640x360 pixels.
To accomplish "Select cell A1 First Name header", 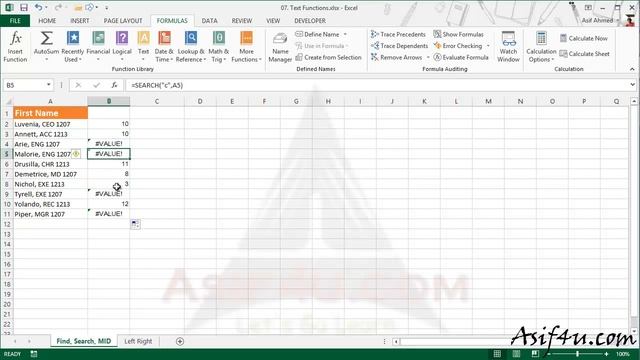I will (51, 113).
